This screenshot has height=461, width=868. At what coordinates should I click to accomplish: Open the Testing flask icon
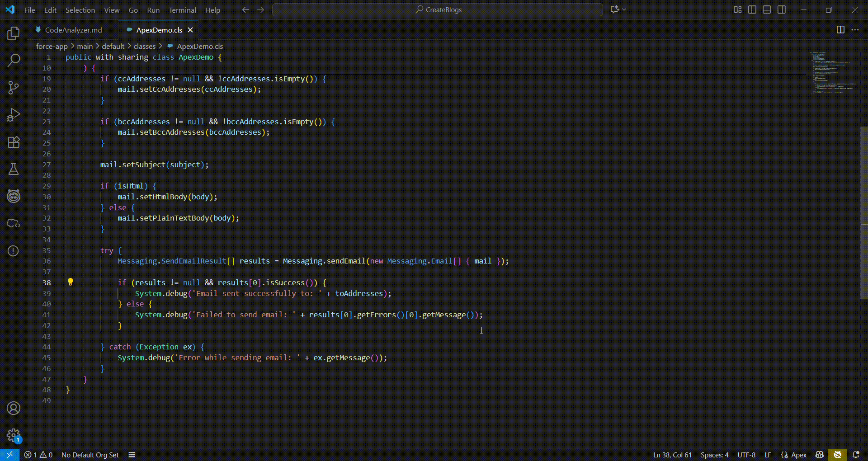(x=14, y=169)
